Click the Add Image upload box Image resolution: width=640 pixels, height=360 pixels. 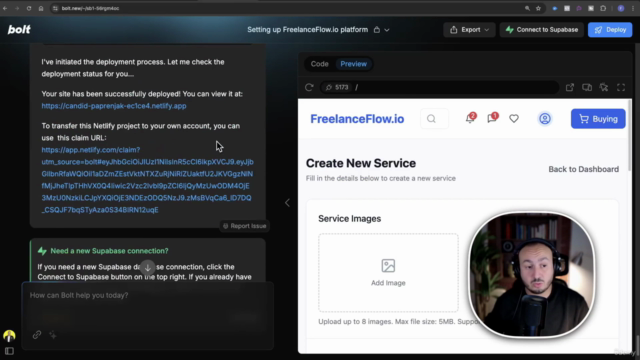point(388,273)
